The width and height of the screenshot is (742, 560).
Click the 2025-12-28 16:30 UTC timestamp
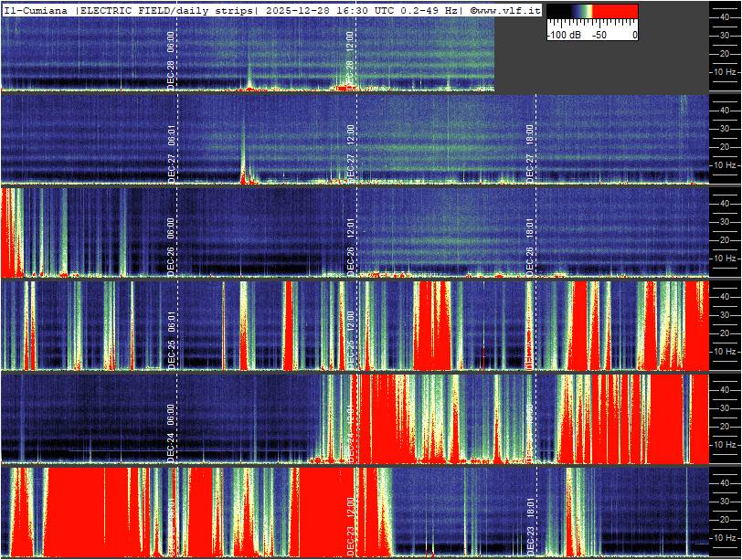349,9
